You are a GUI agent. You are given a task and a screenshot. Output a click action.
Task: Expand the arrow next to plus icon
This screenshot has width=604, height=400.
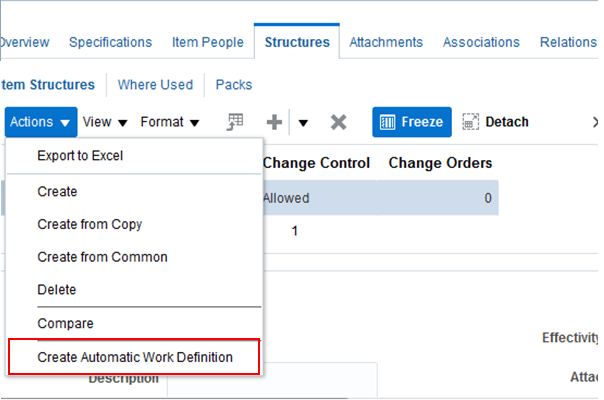click(x=303, y=123)
